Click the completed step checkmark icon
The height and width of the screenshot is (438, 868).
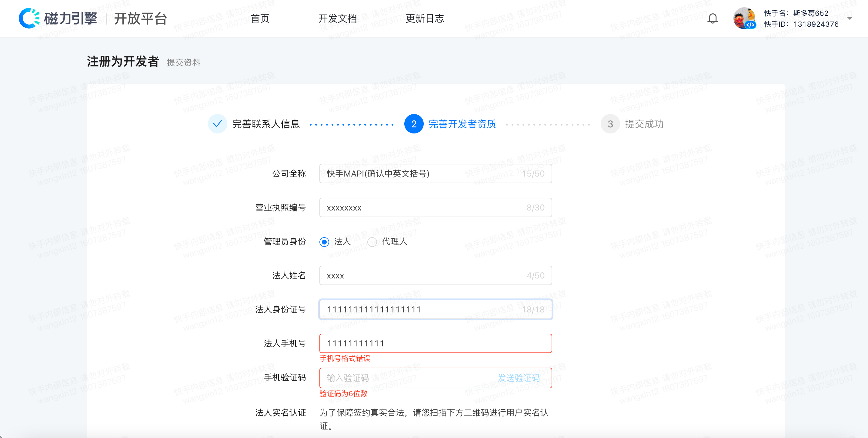217,124
